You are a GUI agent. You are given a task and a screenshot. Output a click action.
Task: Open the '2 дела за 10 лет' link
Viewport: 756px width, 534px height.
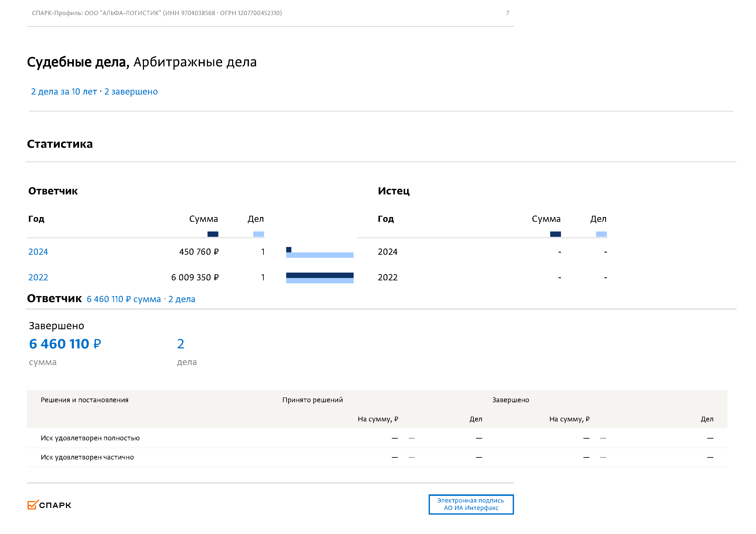point(64,92)
